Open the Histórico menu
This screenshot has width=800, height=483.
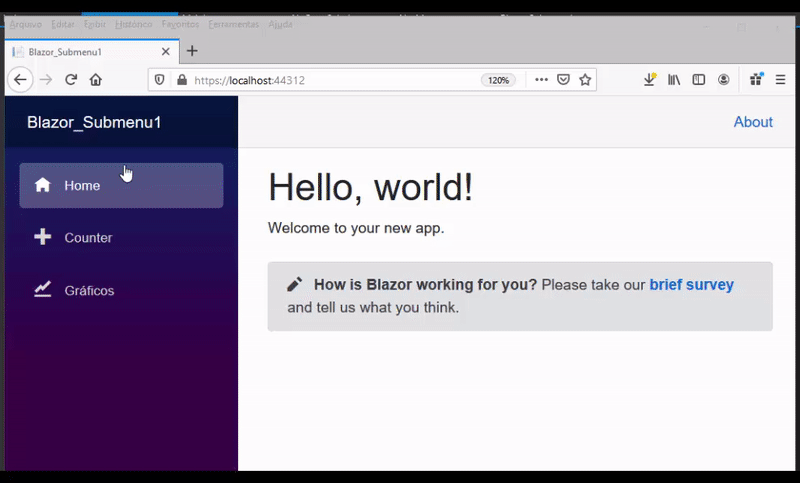(133, 24)
